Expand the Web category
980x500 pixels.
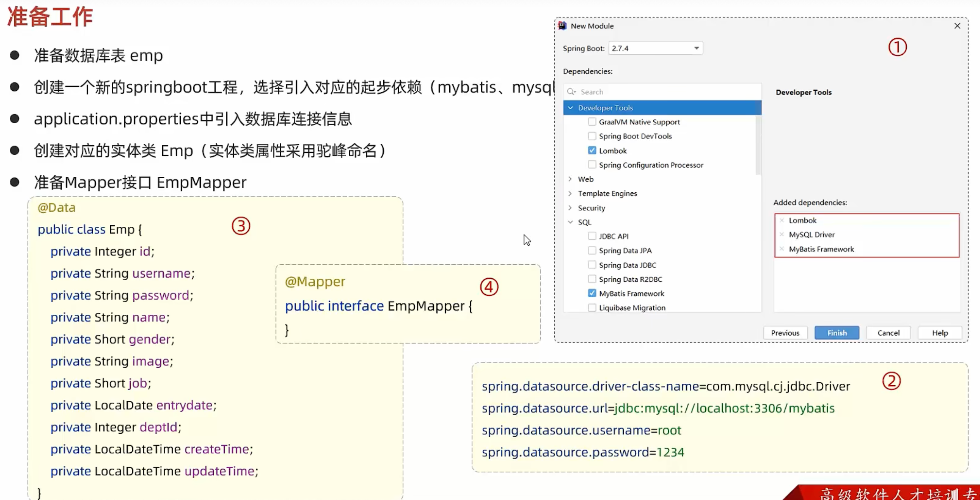[x=570, y=179]
